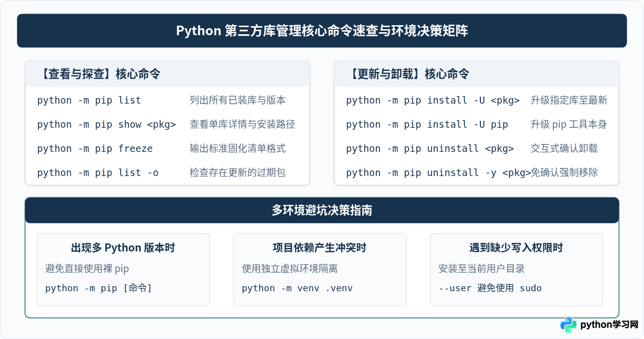Viewport: 644px width, 339px height.
Task: Click the 'python学习网' site label
Action: (609, 325)
